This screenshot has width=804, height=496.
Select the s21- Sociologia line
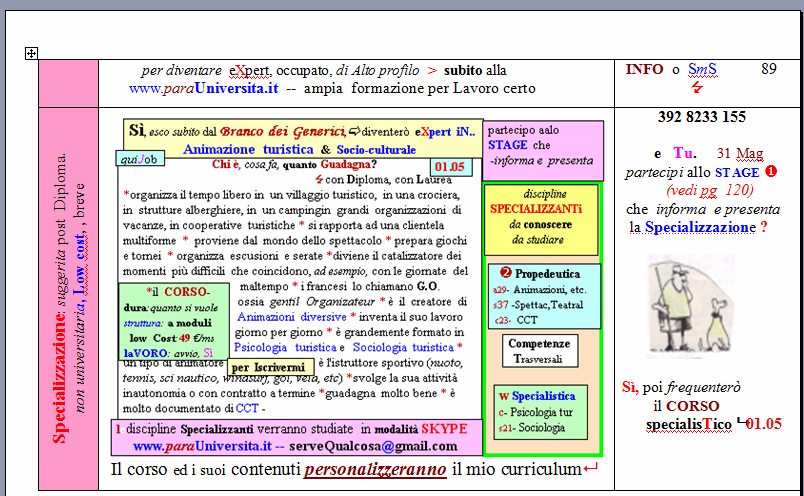click(531, 428)
